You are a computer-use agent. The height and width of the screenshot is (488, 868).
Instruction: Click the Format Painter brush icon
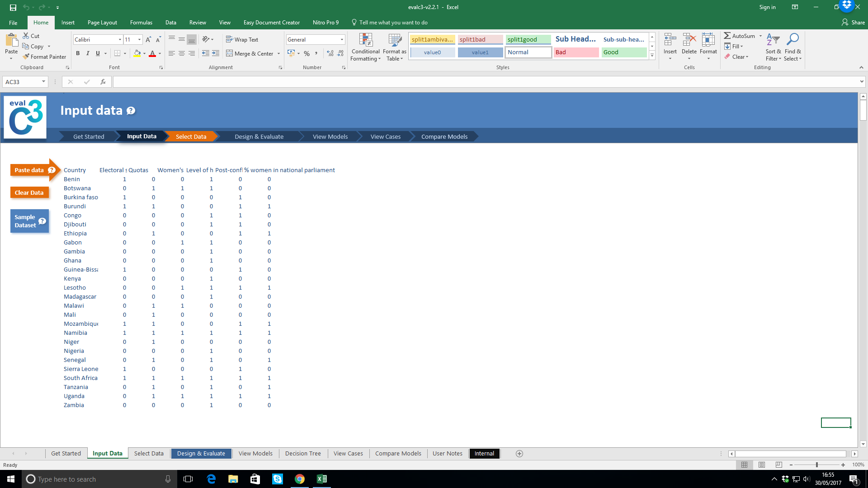[x=26, y=57]
